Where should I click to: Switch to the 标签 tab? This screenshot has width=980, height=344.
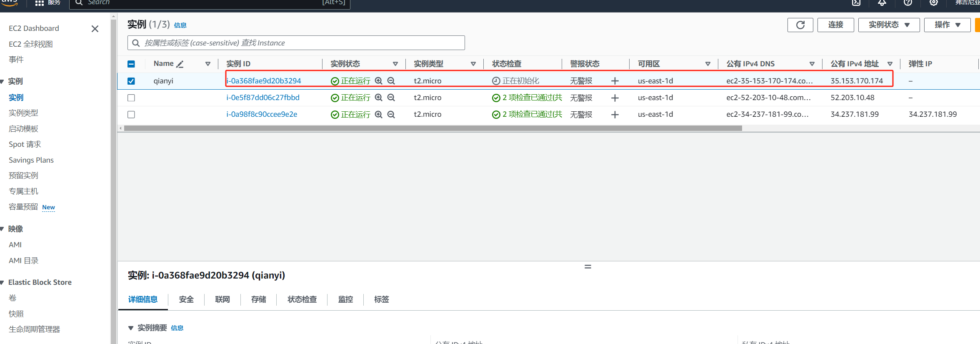click(x=382, y=299)
